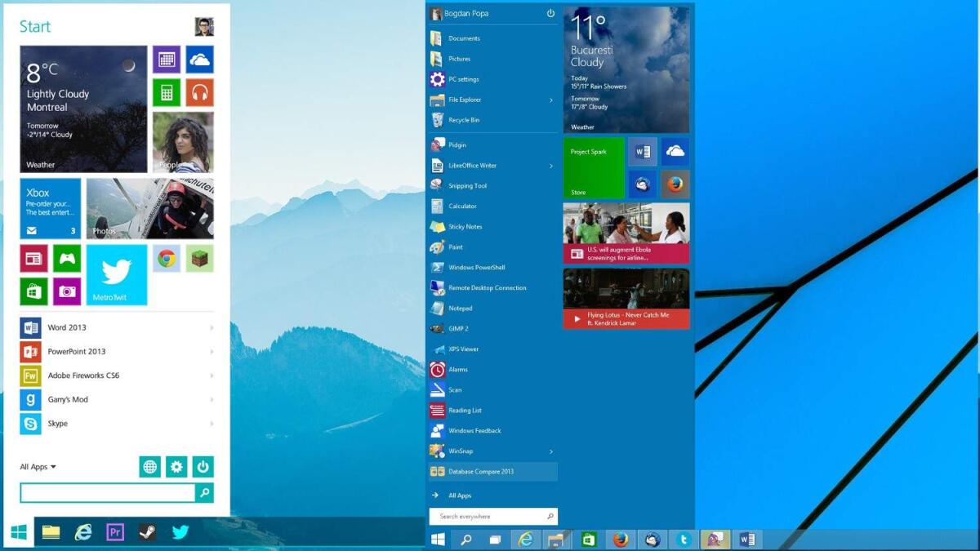Select the highlighted Database Compare 2013 entry

[483, 472]
